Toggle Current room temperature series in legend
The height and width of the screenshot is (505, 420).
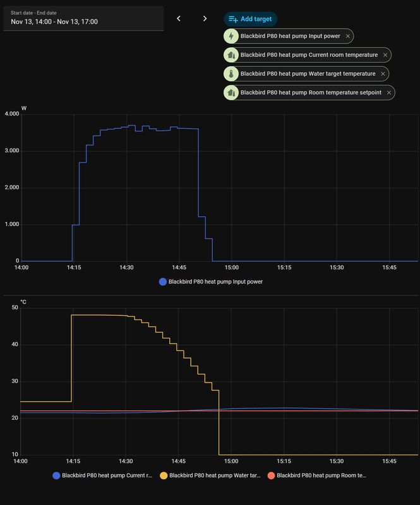[102, 476]
